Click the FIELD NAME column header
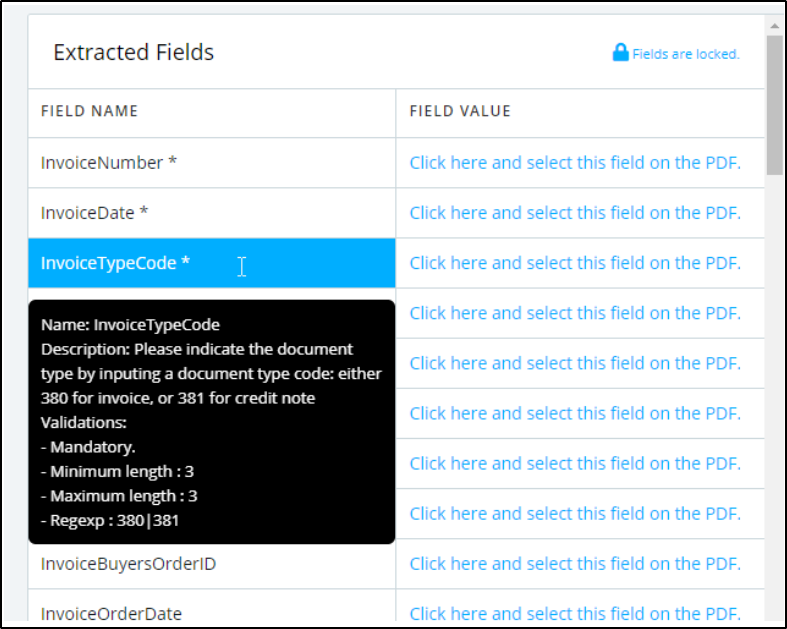Viewport: 787px width, 629px height. [89, 111]
